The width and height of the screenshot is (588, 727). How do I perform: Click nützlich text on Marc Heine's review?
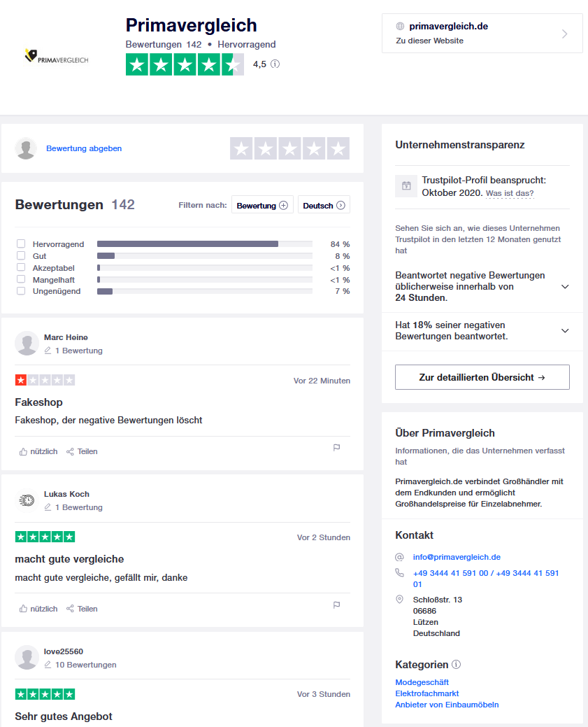click(44, 451)
